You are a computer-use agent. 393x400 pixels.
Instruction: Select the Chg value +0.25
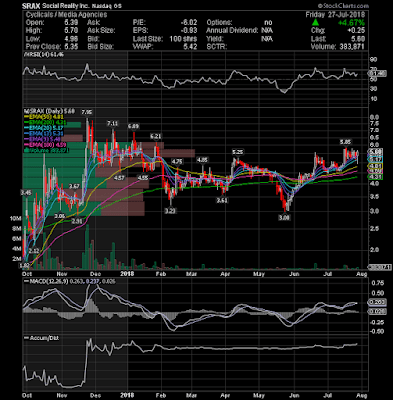click(x=356, y=31)
